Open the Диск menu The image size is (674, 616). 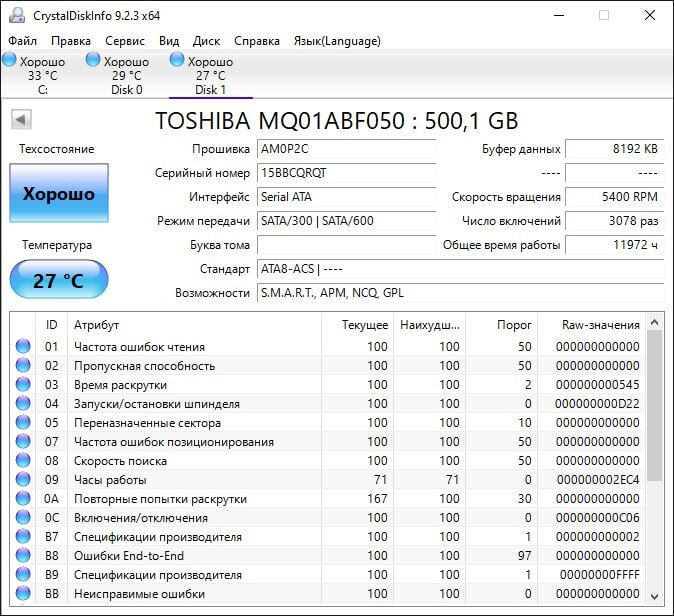pyautogui.click(x=207, y=41)
